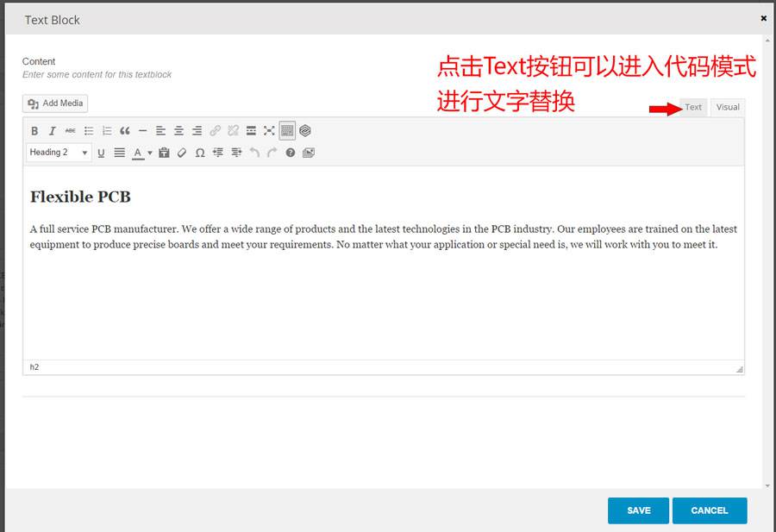Click the Add Media button
776x532 pixels.
tap(55, 103)
